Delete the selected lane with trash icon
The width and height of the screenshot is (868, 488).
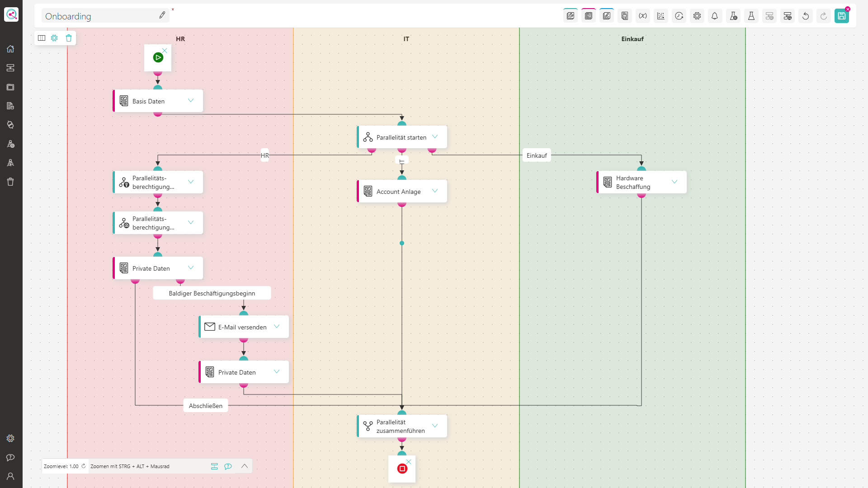(x=69, y=38)
